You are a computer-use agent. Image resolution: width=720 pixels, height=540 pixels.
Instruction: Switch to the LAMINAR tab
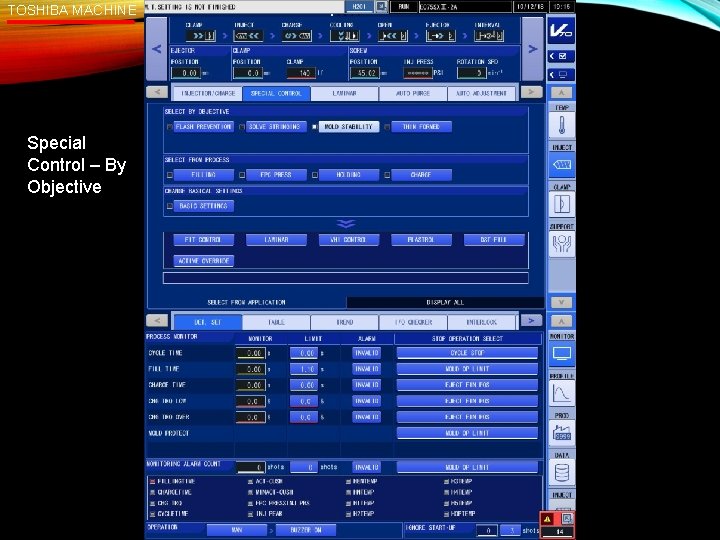(x=344, y=93)
